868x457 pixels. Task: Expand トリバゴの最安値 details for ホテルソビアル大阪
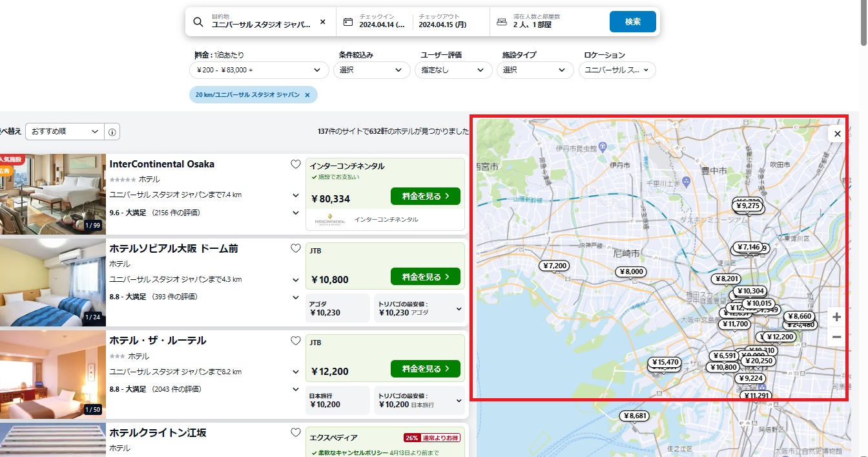(460, 308)
